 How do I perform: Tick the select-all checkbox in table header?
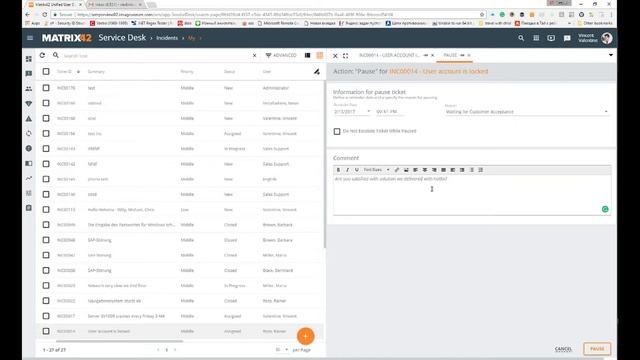point(46,71)
